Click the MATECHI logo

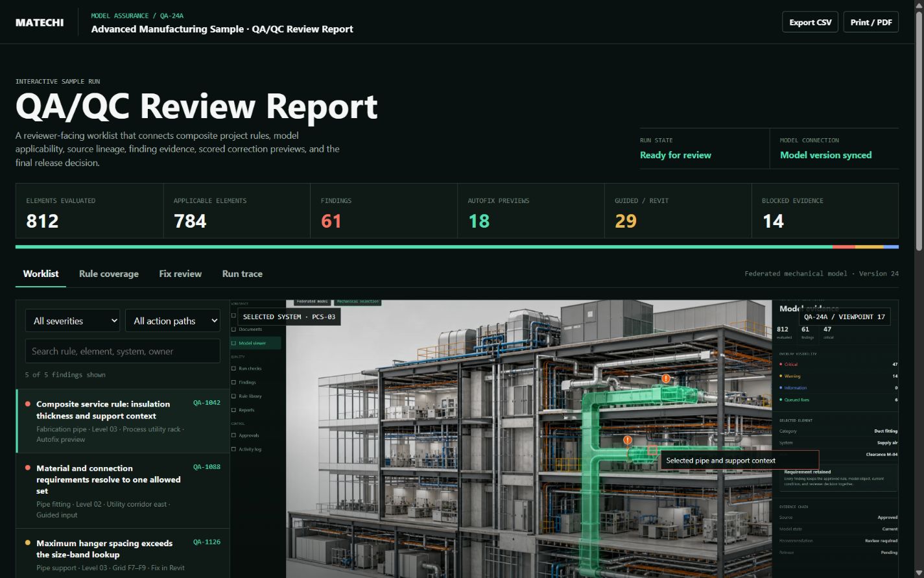tap(40, 22)
